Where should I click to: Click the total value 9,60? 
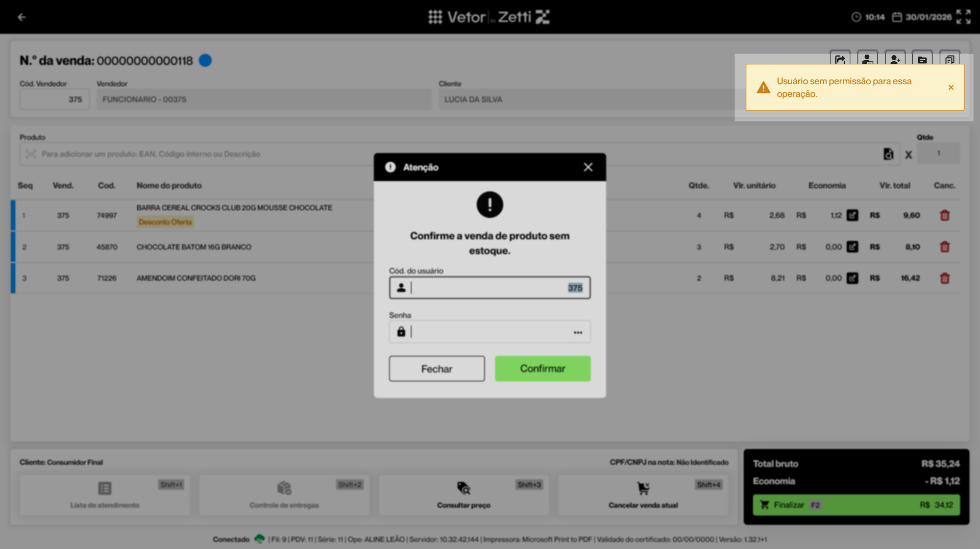(x=912, y=215)
